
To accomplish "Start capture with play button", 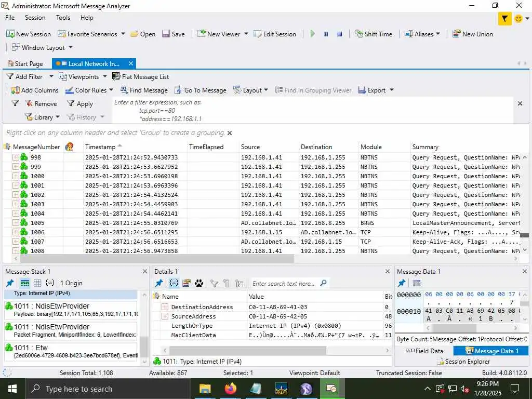I will [312, 34].
